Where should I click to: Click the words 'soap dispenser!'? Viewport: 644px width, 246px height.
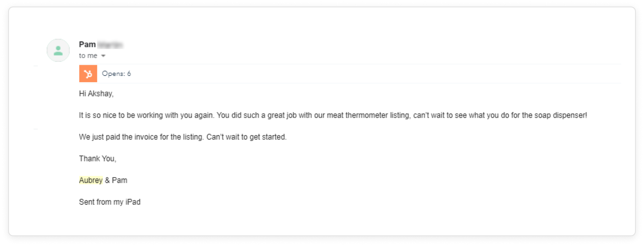[561, 115]
